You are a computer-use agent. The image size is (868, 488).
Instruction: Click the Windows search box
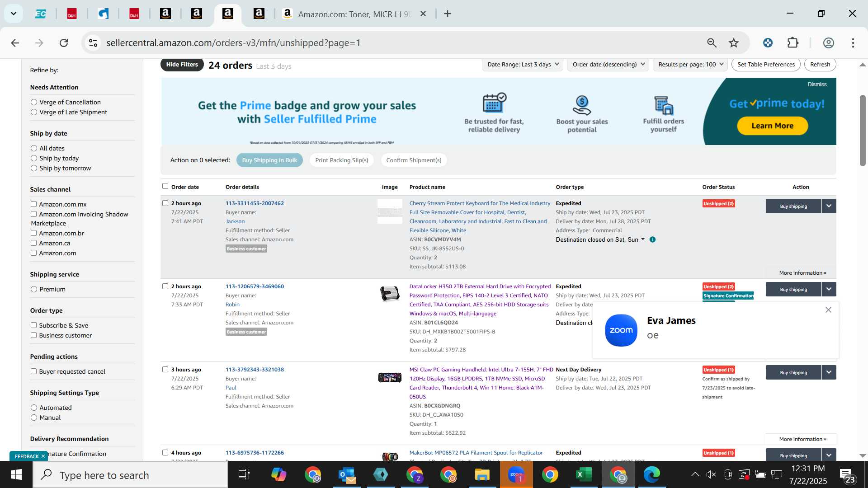pos(130,475)
